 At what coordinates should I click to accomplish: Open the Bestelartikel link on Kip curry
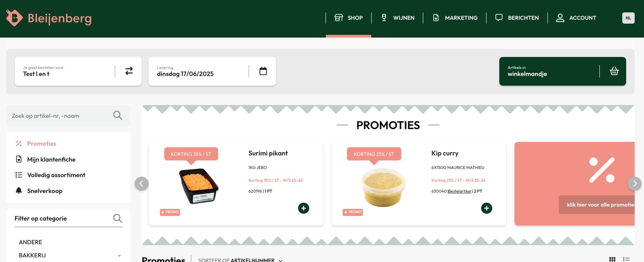459,191
